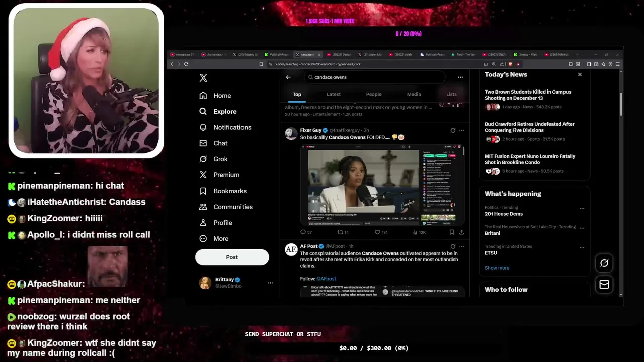The height and width of the screenshot is (362, 644).
Task: Open the browser hamburger menu
Action: coord(617,64)
